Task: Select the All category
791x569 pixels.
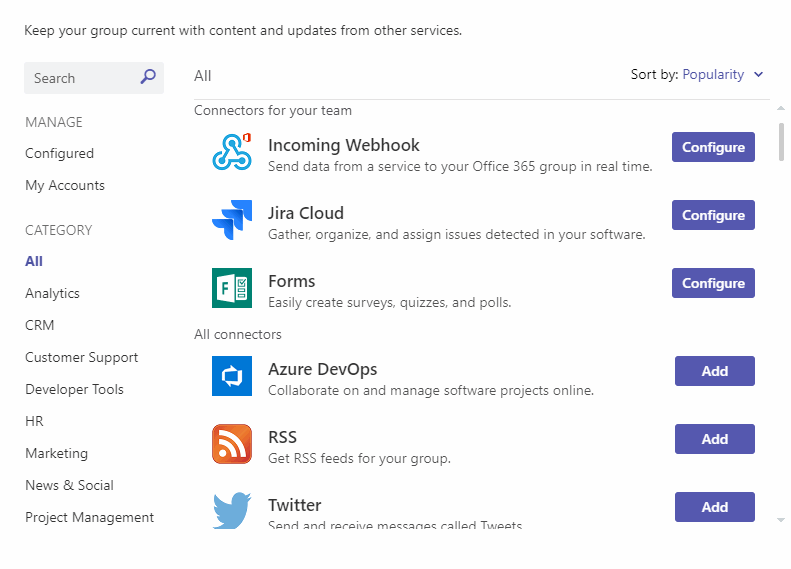Action: (x=34, y=261)
